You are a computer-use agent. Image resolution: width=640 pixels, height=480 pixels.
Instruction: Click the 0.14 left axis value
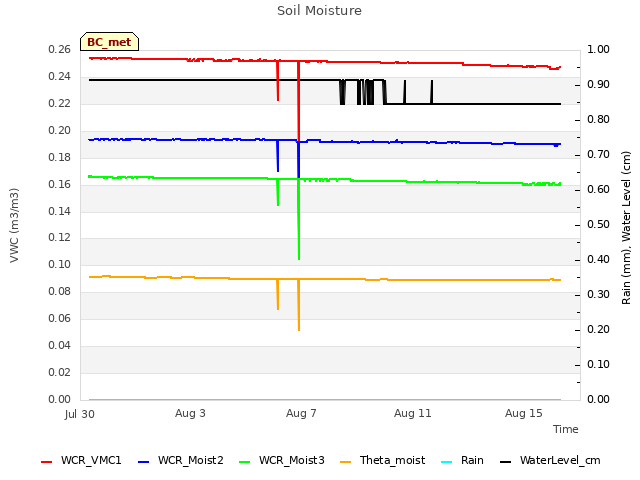coord(60,211)
